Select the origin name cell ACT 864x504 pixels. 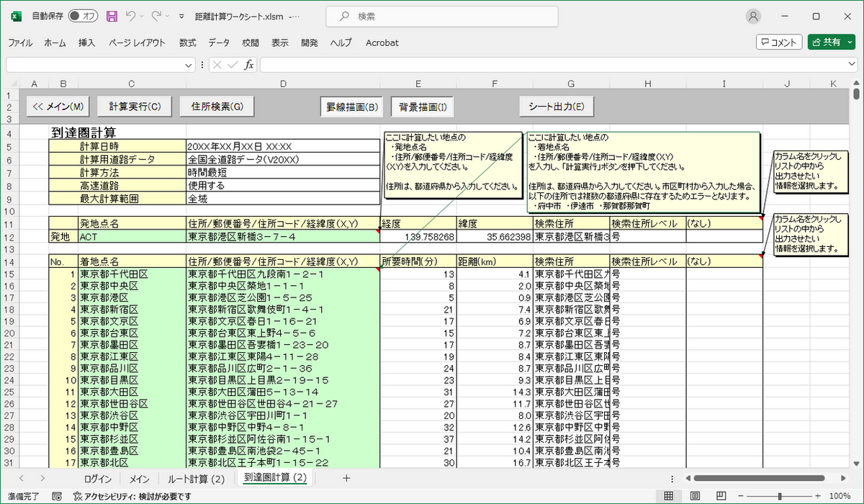[131, 236]
